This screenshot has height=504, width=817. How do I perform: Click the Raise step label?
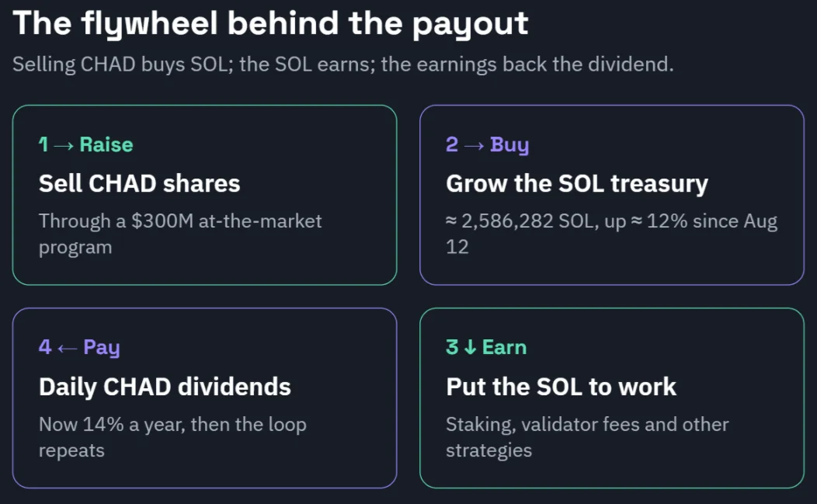point(106,144)
